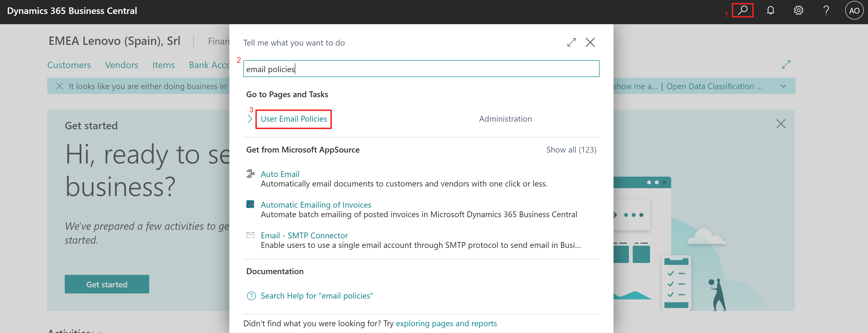The width and height of the screenshot is (868, 333).
Task: Open Data Classification notification action
Action: point(714,86)
